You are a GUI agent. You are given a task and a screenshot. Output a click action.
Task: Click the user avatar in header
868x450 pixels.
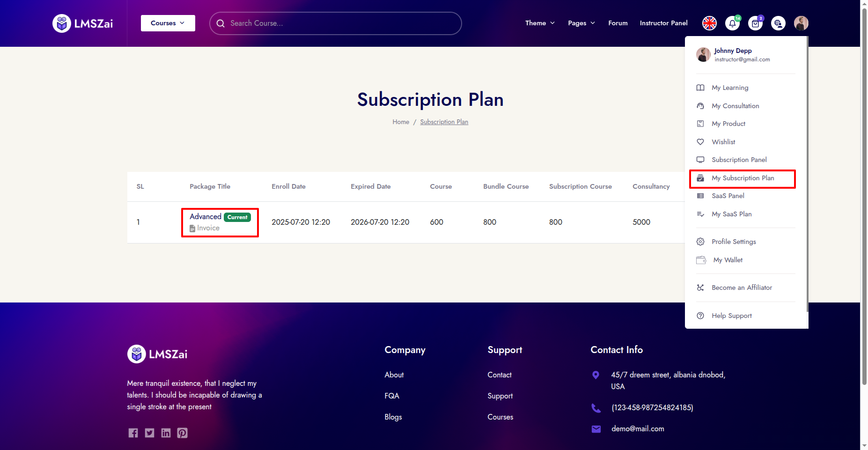coord(801,23)
